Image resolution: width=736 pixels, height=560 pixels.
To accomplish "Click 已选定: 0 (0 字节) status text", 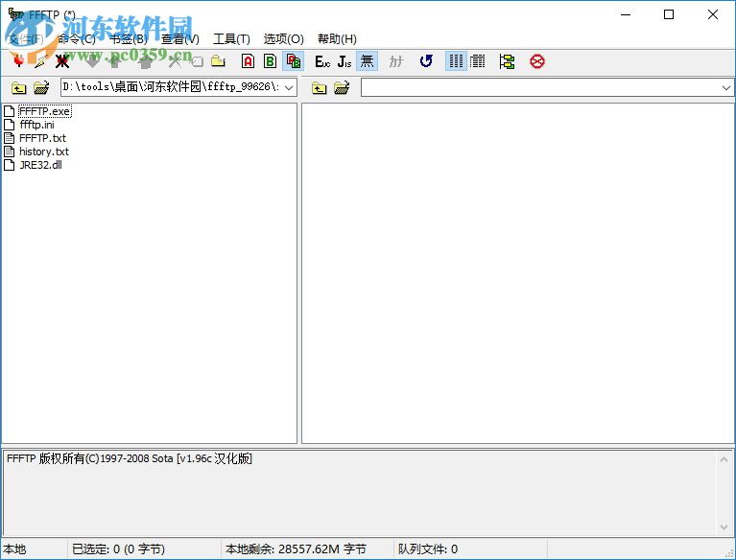I will pos(118,548).
